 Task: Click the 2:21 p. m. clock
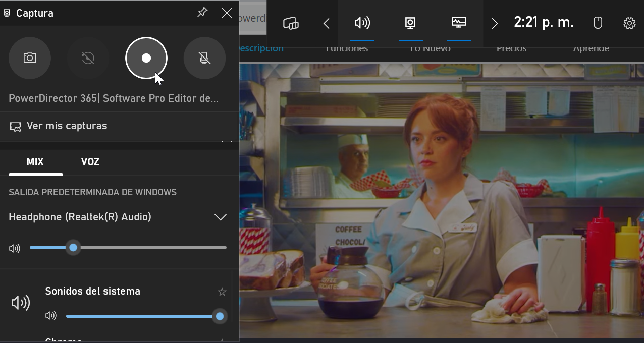tap(544, 22)
